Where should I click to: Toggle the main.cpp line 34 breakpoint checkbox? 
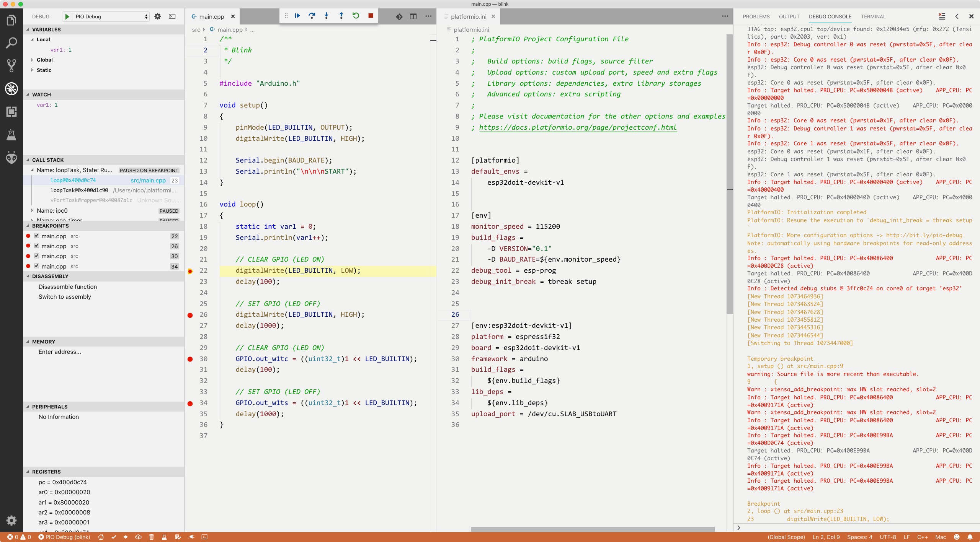(x=37, y=266)
